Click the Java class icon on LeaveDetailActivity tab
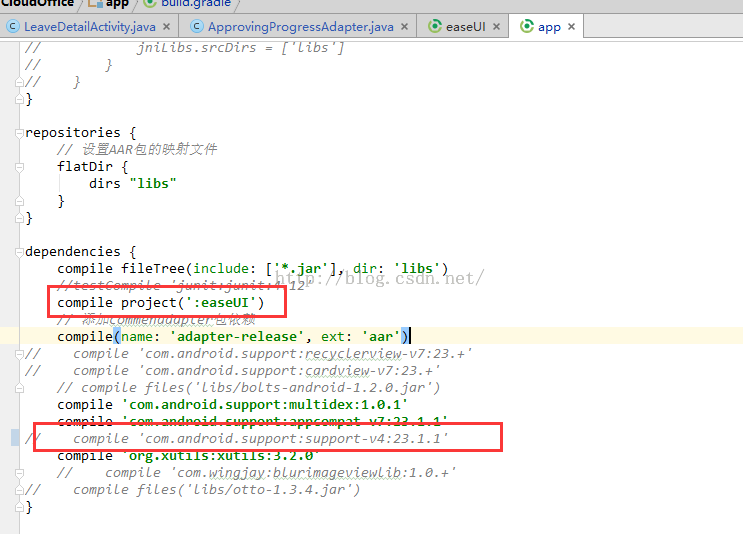This screenshot has width=743, height=534. 13,27
